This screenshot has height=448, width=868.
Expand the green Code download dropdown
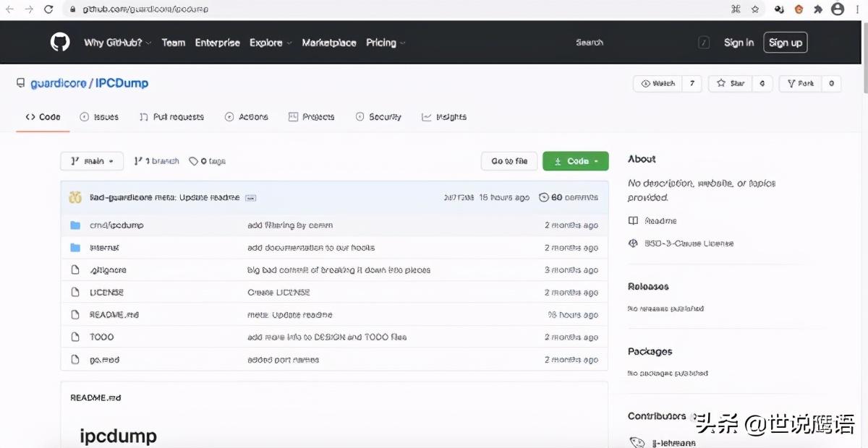tap(576, 161)
